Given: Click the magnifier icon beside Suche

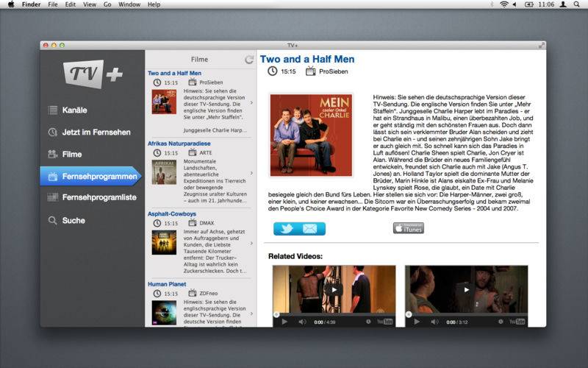Looking at the screenshot, I should (x=53, y=220).
